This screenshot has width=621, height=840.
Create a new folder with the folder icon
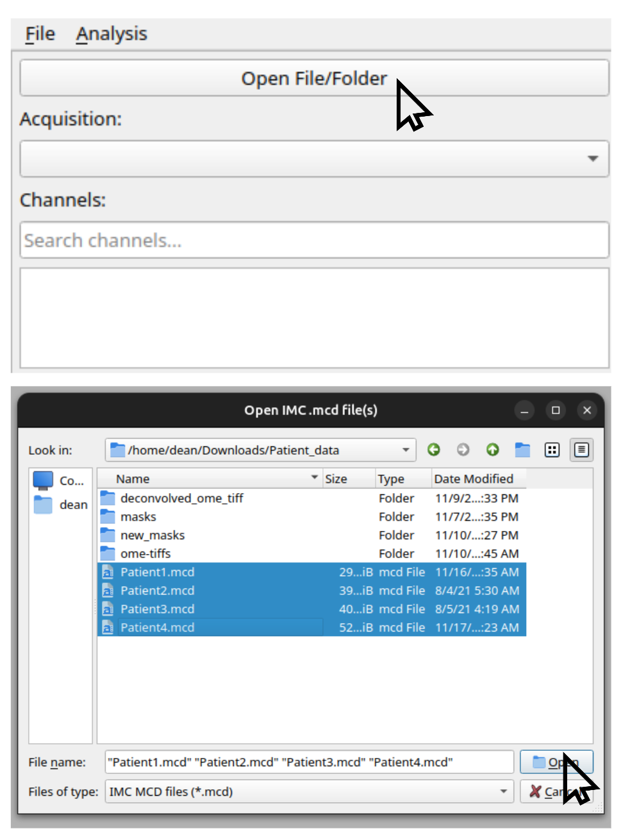click(x=522, y=449)
